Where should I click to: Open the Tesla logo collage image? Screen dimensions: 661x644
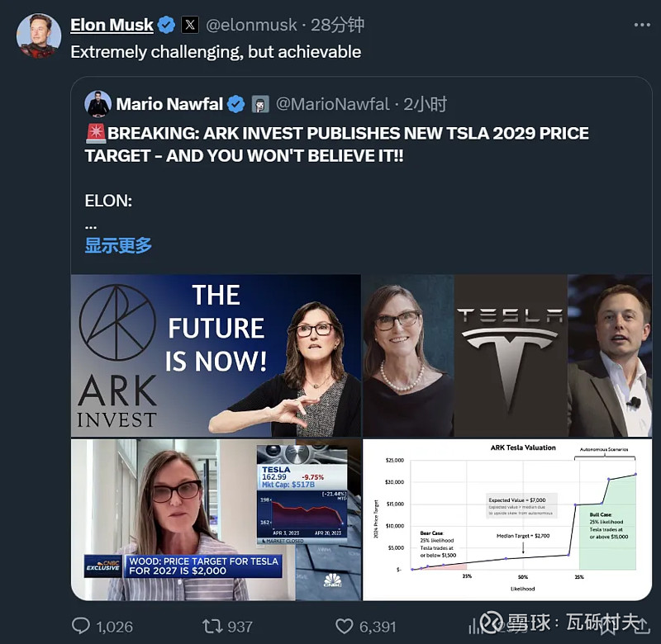[x=507, y=355]
